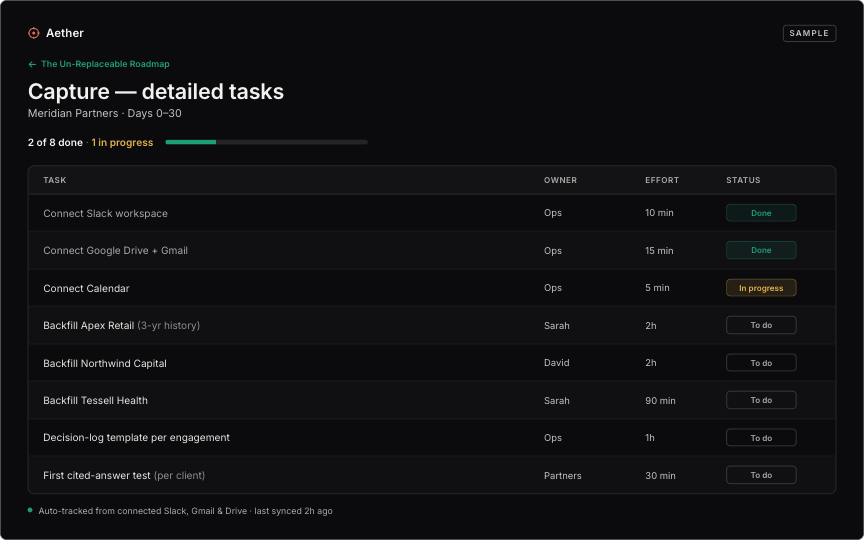This screenshot has height=540, width=864.
Task: Click the auto-tracked last synced footer note
Action: [185, 511]
